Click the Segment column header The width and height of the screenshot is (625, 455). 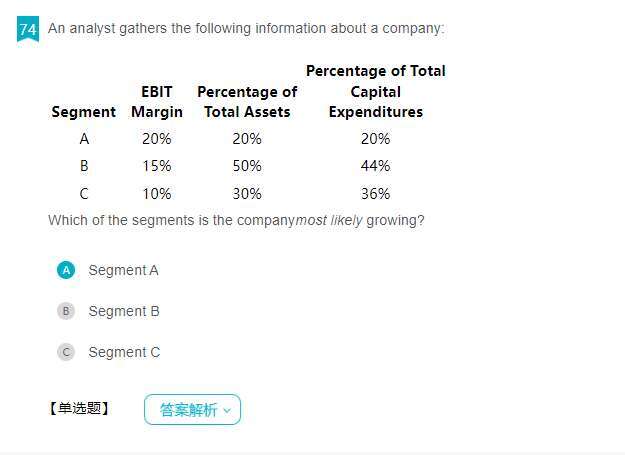pyautogui.click(x=84, y=112)
